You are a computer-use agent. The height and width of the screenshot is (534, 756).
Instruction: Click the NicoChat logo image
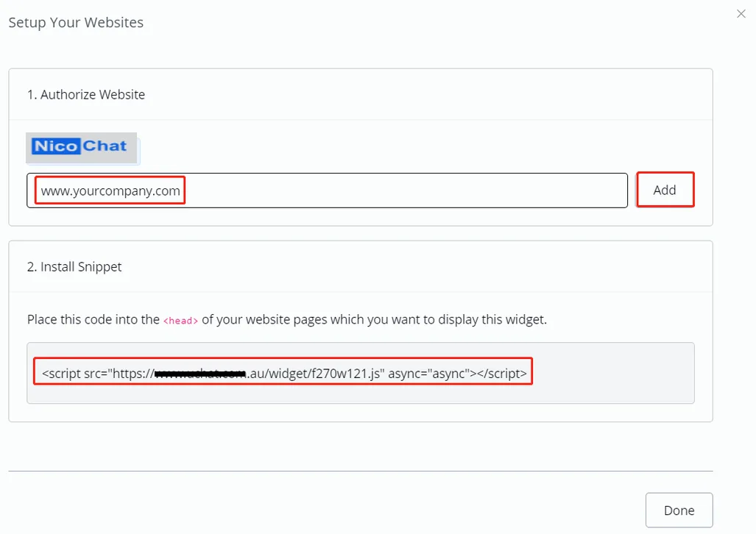(81, 148)
